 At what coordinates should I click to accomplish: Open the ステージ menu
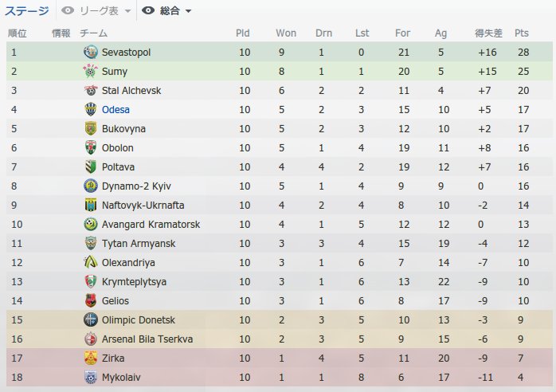pyautogui.click(x=26, y=11)
